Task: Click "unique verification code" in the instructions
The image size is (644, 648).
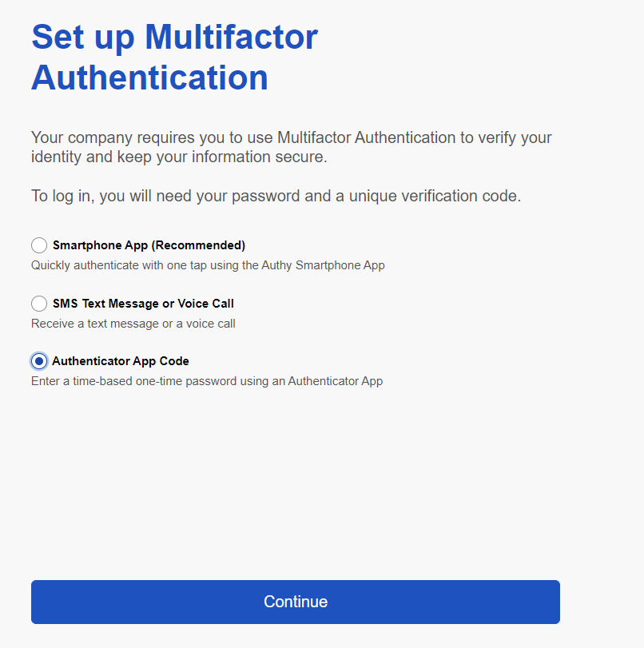Action: (434, 196)
